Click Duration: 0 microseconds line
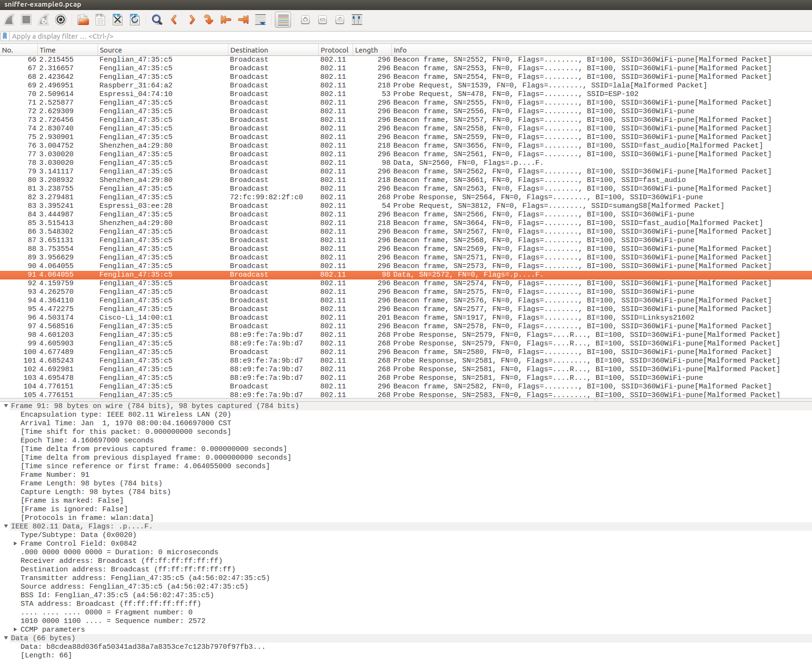Image resolution: width=812 pixels, height=666 pixels. coord(119,552)
